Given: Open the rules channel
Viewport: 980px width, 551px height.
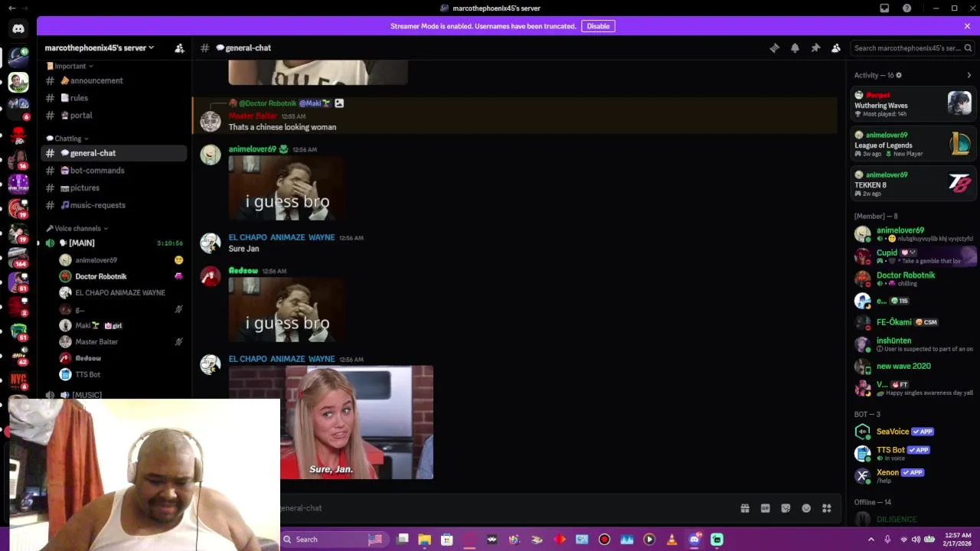Looking at the screenshot, I should coord(113,98).
